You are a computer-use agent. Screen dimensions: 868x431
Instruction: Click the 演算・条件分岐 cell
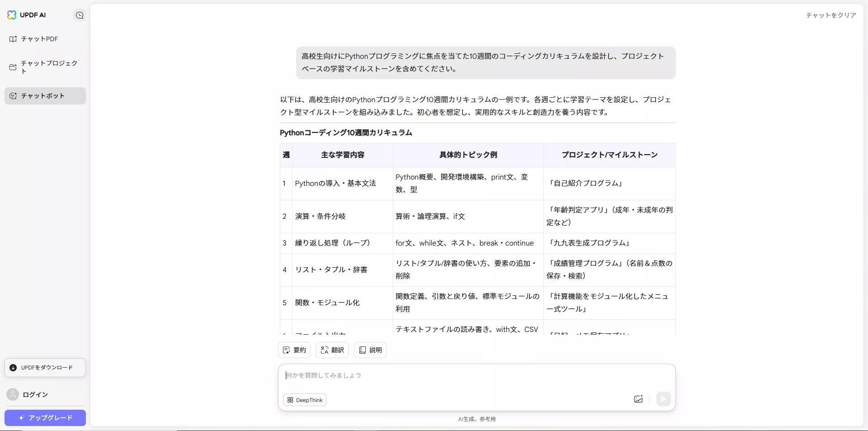pyautogui.click(x=343, y=217)
